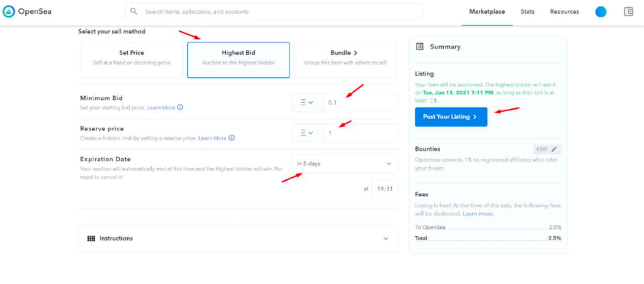Click the OpenSea brand name text
The width and height of the screenshot is (644, 284).
click(35, 11)
